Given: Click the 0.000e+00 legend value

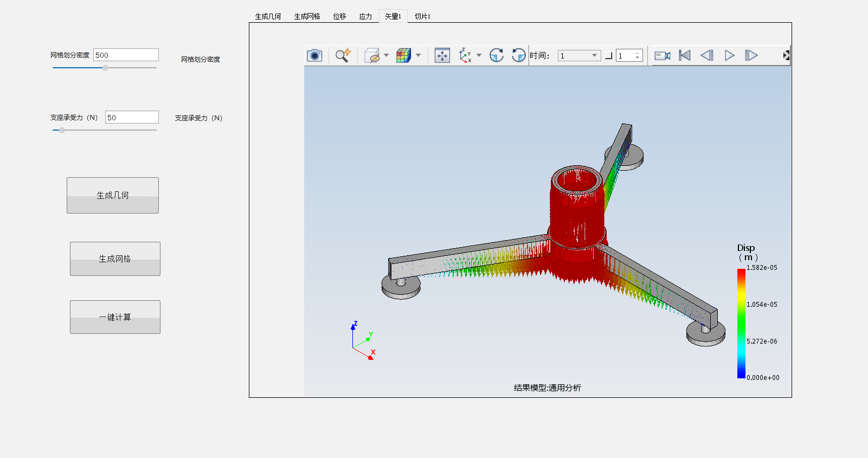Looking at the screenshot, I should pyautogui.click(x=763, y=378).
